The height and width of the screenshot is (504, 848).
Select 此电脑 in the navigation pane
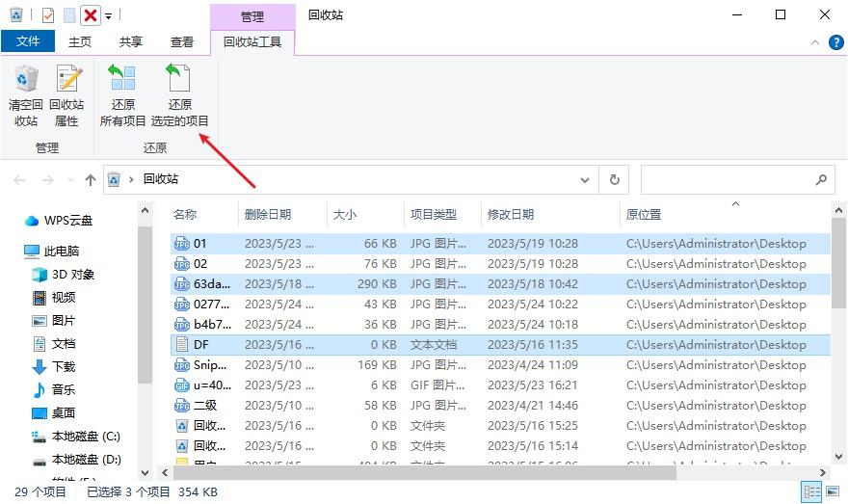(x=52, y=251)
